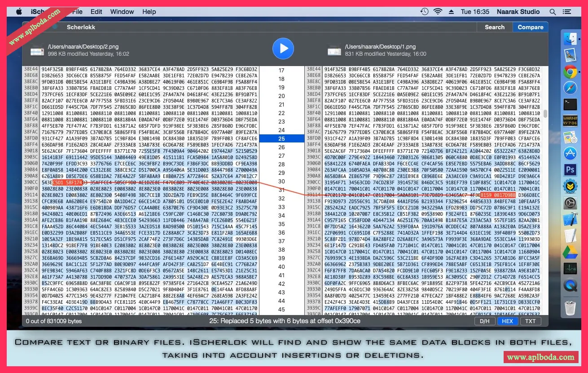Open the Edit menu
The image size is (588, 373).
coord(96,12)
